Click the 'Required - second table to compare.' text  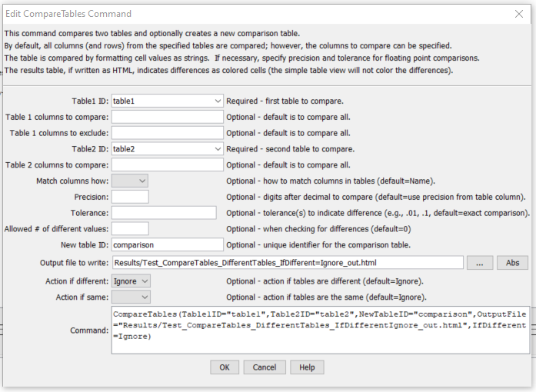pos(290,149)
